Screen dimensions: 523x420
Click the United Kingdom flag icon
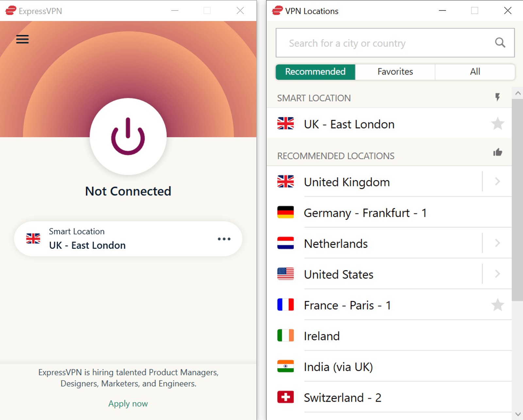[286, 182]
